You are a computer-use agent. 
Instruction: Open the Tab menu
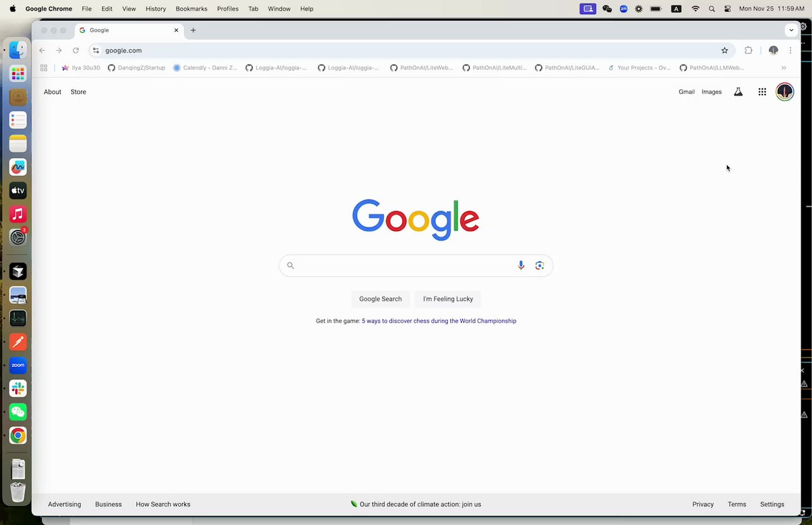coord(253,9)
